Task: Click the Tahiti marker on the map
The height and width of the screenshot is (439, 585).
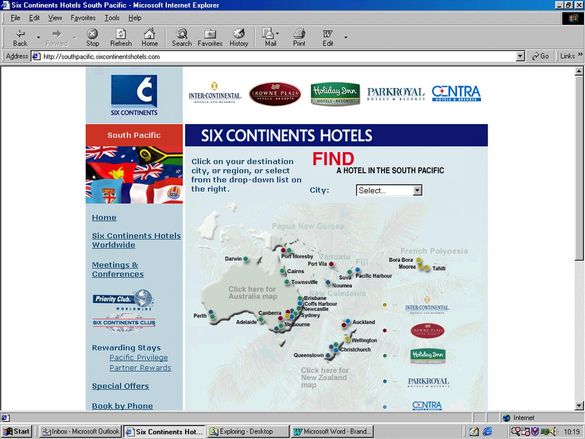Action: pyautogui.click(x=426, y=268)
